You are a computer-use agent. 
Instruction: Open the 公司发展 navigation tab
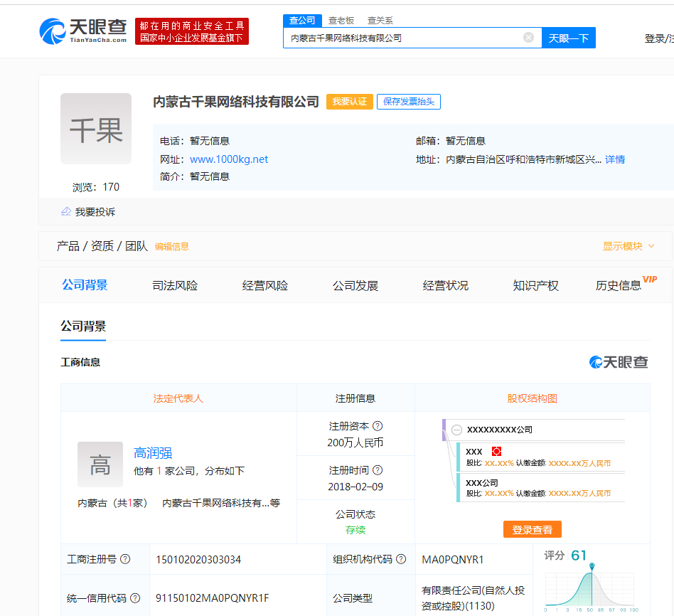(x=355, y=285)
